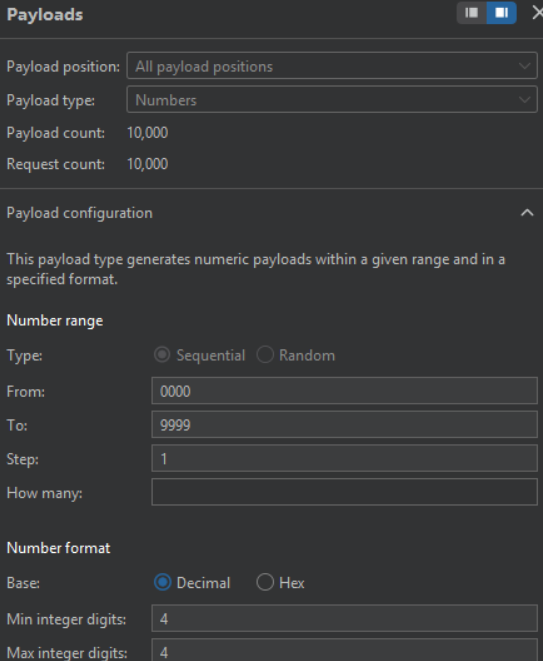This screenshot has height=661, width=543.
Task: Click the Payload type dropdown arrow
Action: (525, 100)
